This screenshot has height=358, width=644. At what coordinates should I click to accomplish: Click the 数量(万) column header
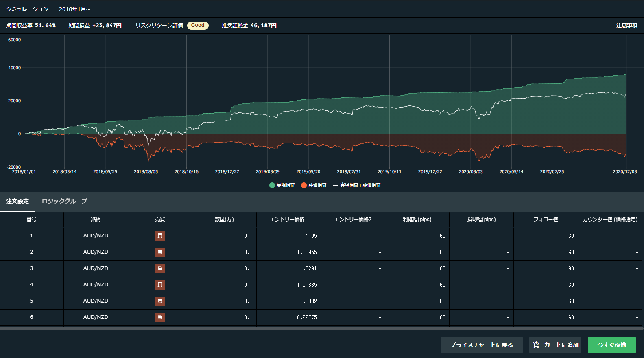(x=225, y=220)
